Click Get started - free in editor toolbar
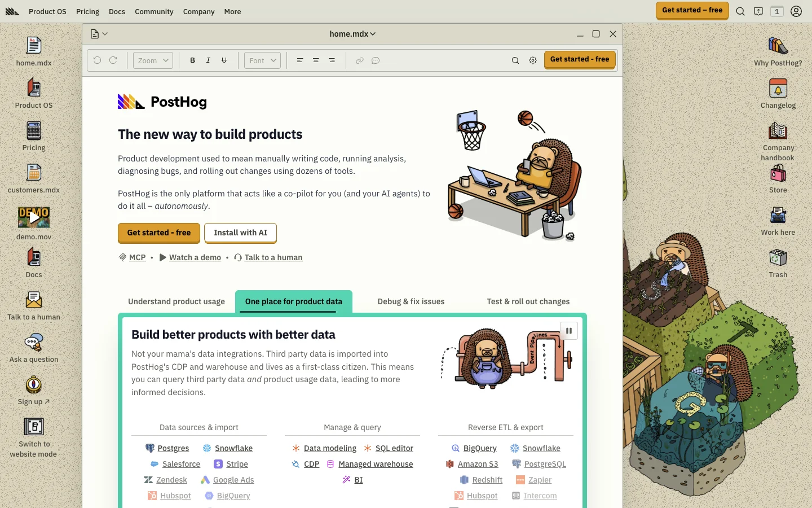 point(580,59)
